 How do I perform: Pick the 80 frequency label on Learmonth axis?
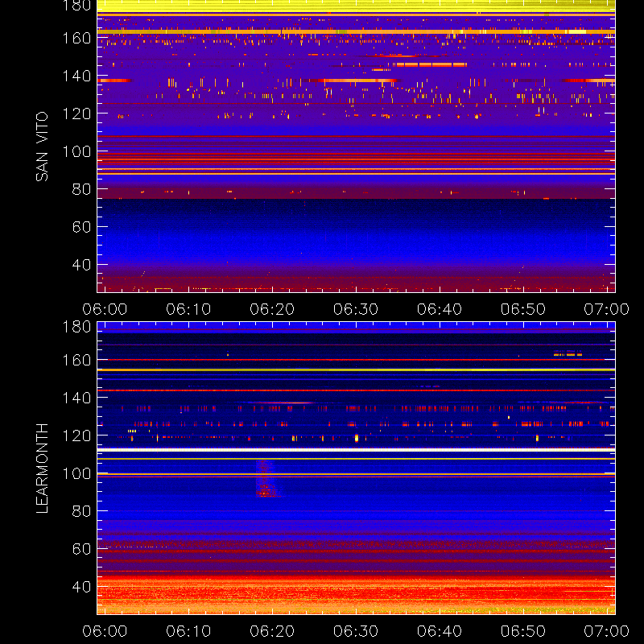coord(82,511)
